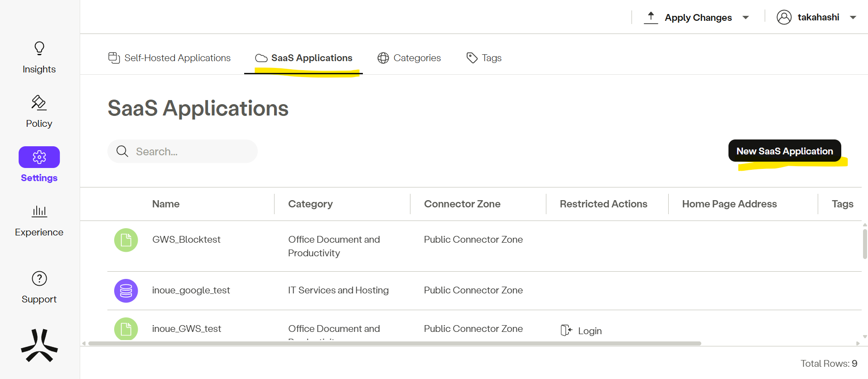Expand the Apply Changes dropdown arrow
Screen dimensions: 868x379
click(746, 18)
